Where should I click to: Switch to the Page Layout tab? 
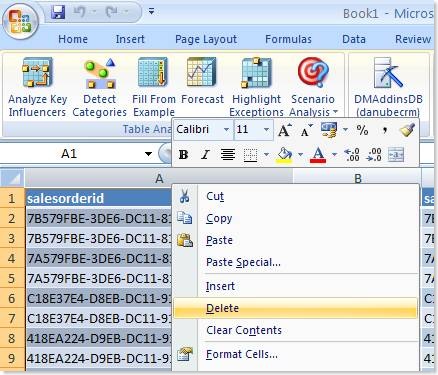tap(206, 39)
